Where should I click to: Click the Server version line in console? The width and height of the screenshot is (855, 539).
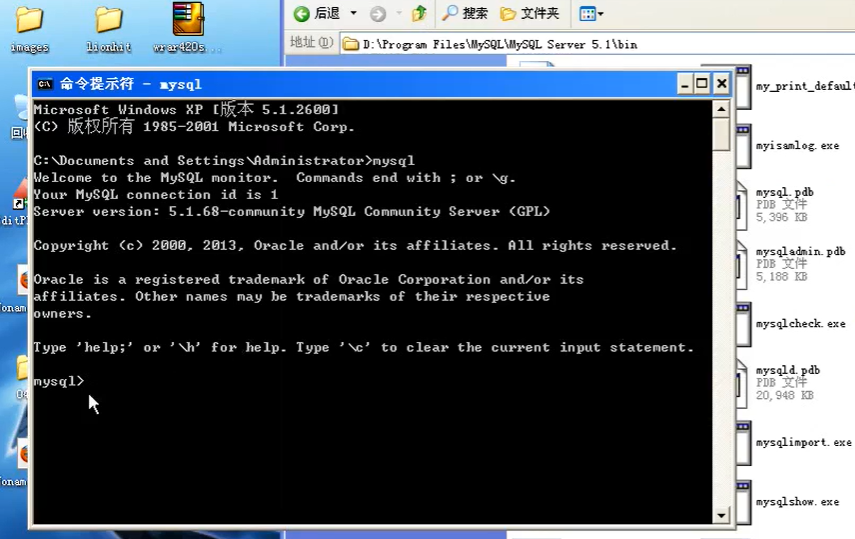292,212
